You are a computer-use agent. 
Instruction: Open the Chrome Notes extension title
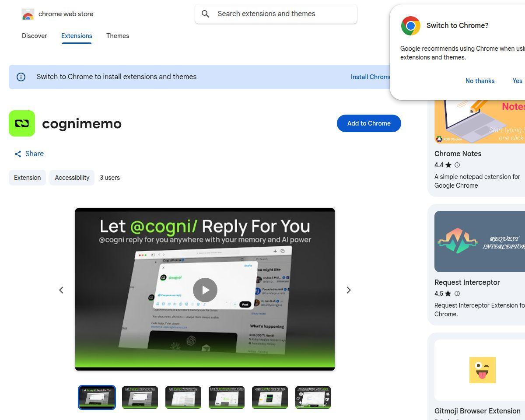(458, 154)
